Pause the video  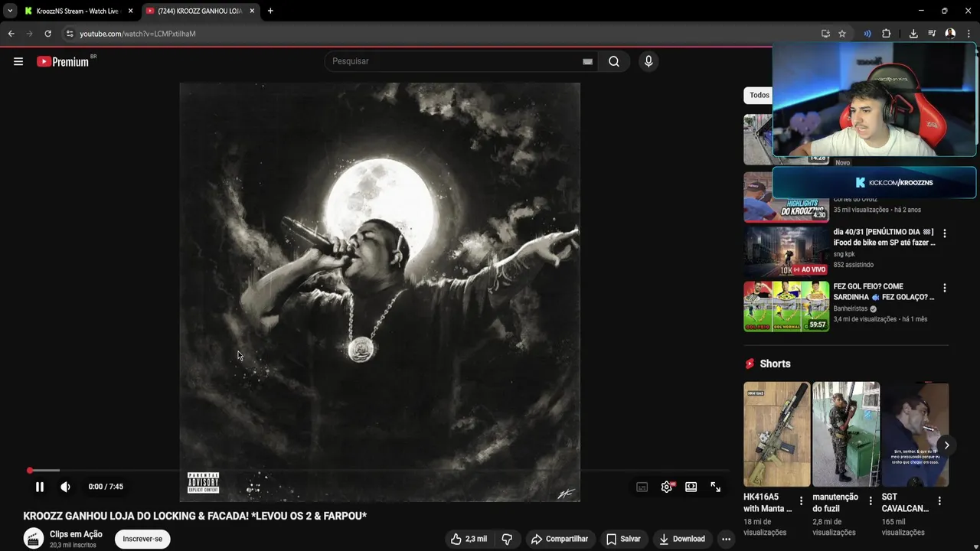[40, 487]
